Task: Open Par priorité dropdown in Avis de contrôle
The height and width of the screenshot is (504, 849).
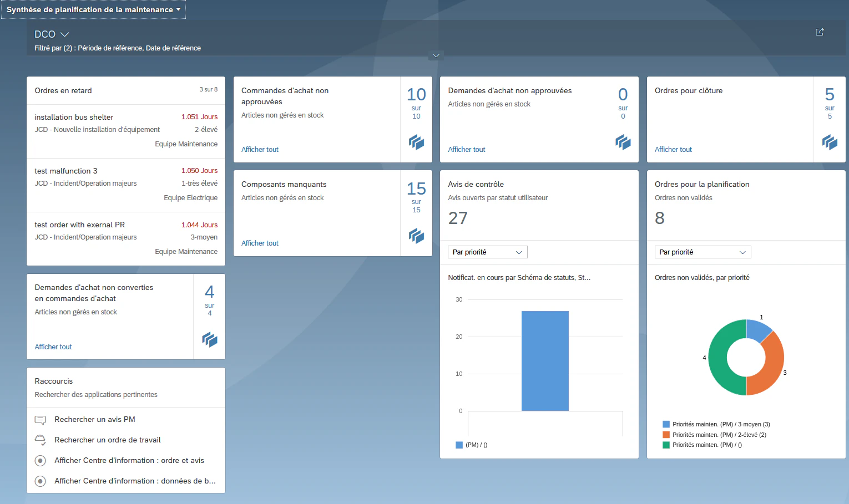Action: point(487,252)
